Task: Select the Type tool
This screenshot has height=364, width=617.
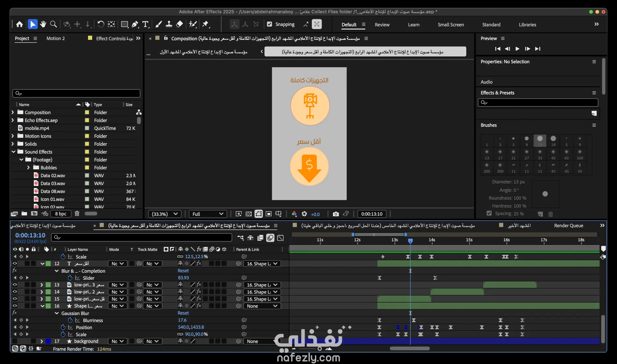Action: pyautogui.click(x=145, y=24)
